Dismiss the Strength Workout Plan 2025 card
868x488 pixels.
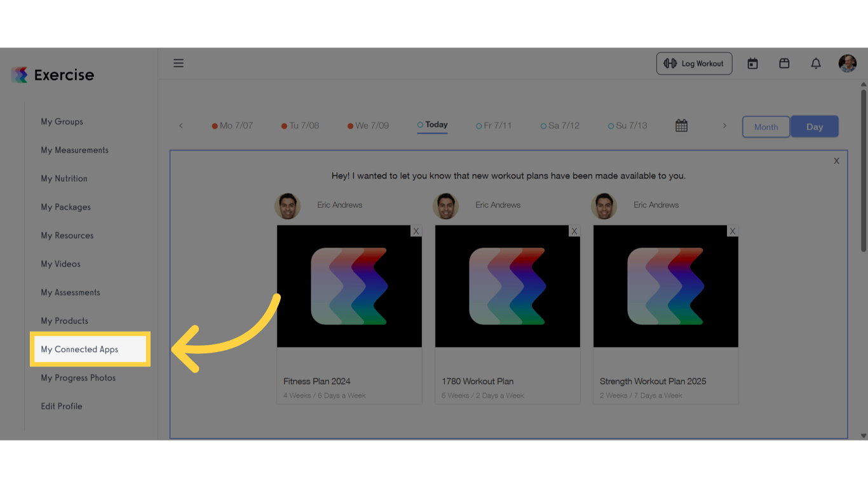click(733, 231)
